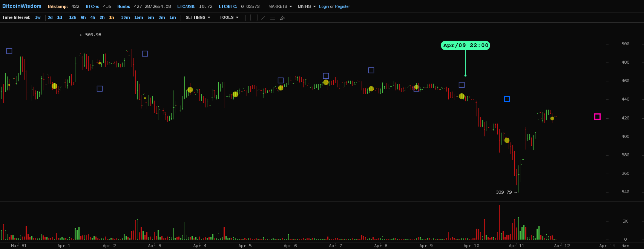Click the Bitstamp price ticker

pos(63,7)
